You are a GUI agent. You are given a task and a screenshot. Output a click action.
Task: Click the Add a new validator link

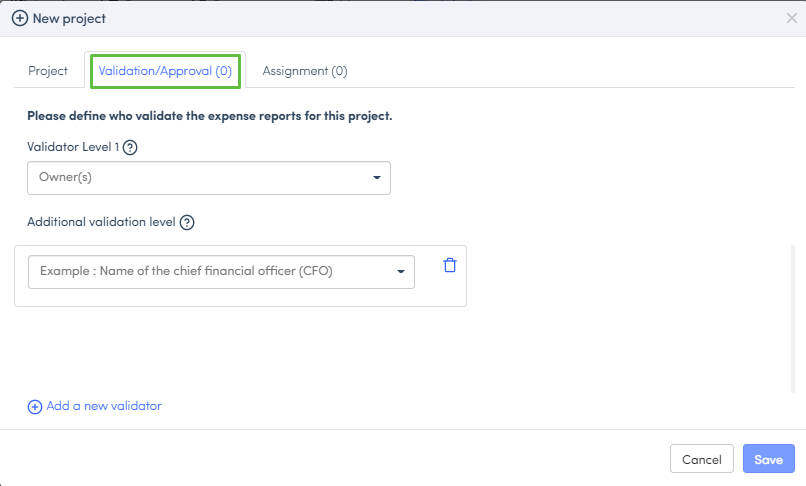pos(104,406)
